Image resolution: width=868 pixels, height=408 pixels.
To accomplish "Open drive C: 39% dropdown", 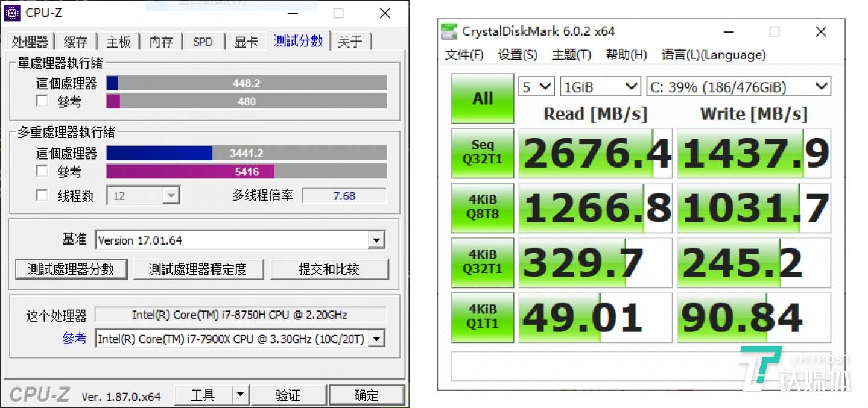I will tap(738, 87).
